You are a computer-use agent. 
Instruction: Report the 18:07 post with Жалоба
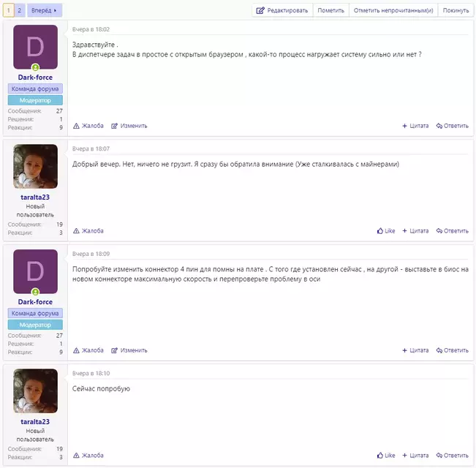88,231
